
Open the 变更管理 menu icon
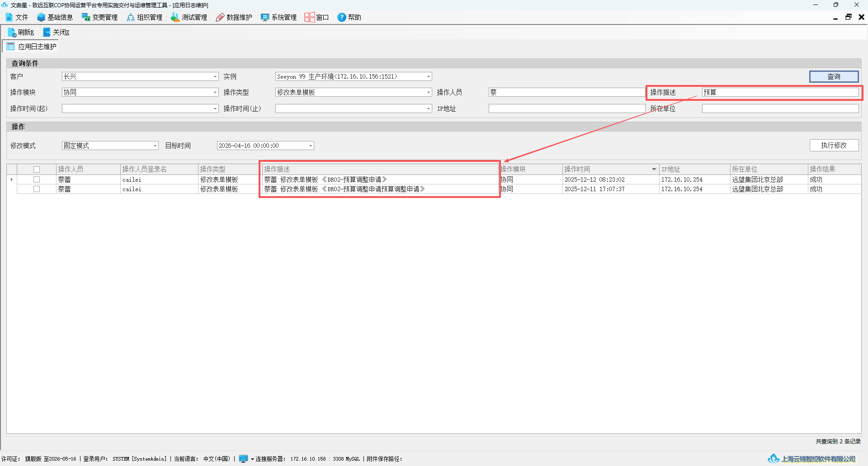86,17
